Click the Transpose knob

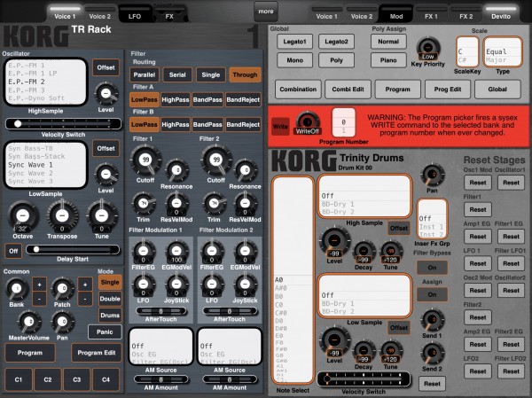pos(62,215)
